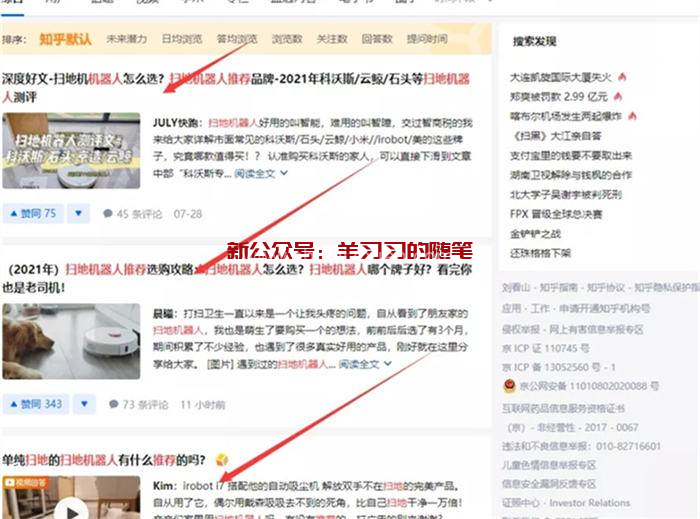Play the video answer thumbnail
Viewport: 700px width, 519px height.
(x=71, y=503)
